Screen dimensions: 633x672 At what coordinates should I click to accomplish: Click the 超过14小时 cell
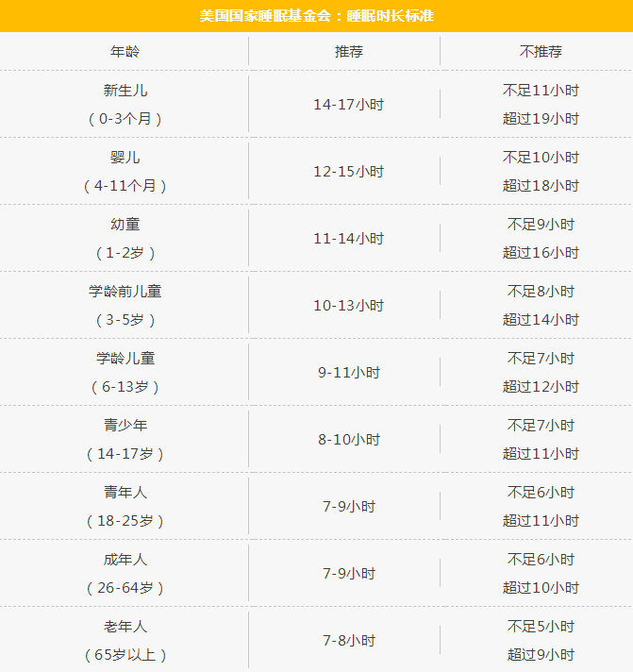point(541,320)
